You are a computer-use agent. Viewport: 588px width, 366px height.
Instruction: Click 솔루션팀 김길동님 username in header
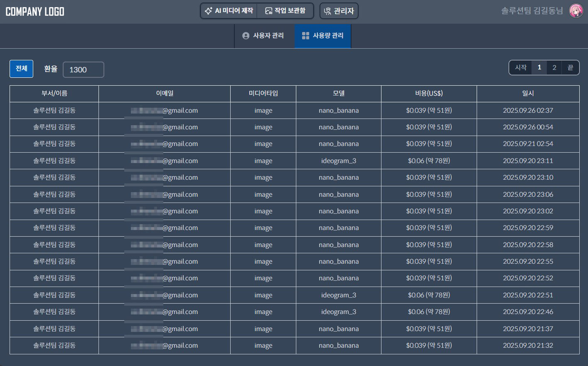[532, 11]
